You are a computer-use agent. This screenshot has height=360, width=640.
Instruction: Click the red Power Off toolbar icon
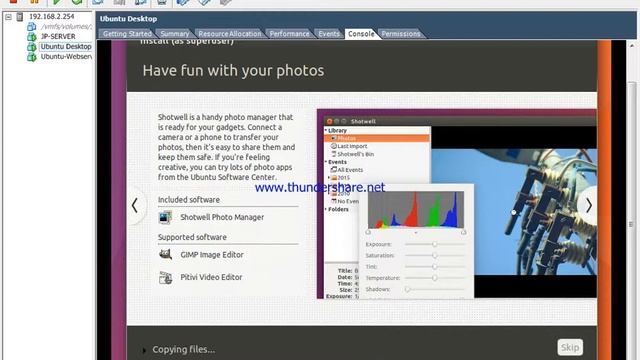pyautogui.click(x=13, y=2)
